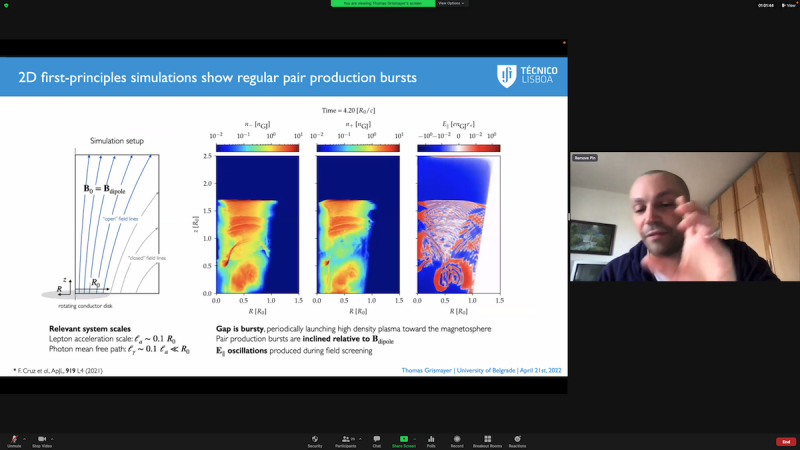The height and width of the screenshot is (450, 800).
Task: Expand video options arrow beside Stop Video
Action: [54, 437]
